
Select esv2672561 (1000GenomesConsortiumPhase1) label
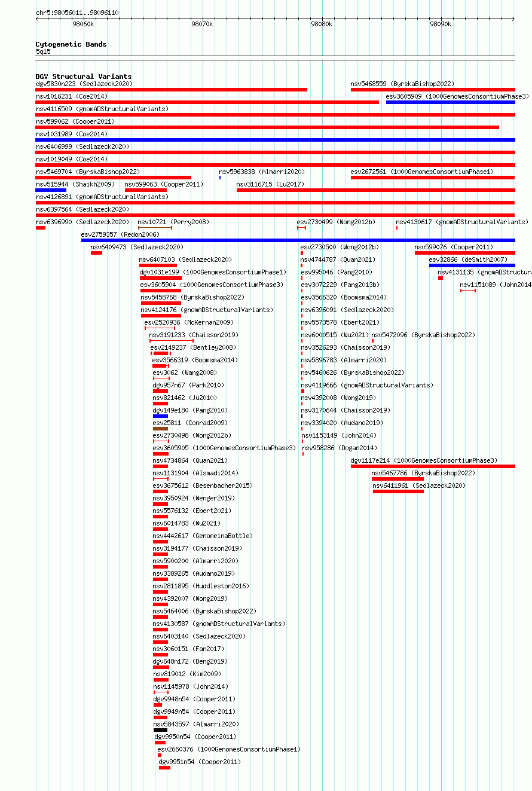pyautogui.click(x=423, y=172)
